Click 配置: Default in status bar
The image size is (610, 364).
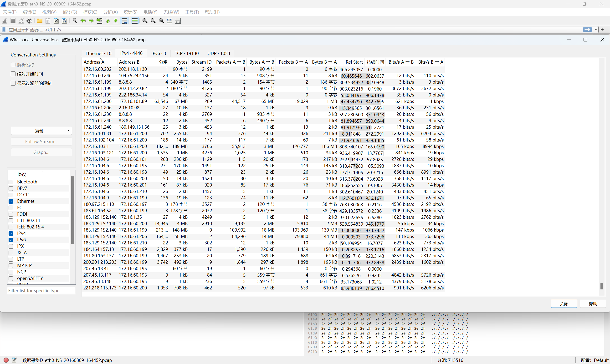595,360
